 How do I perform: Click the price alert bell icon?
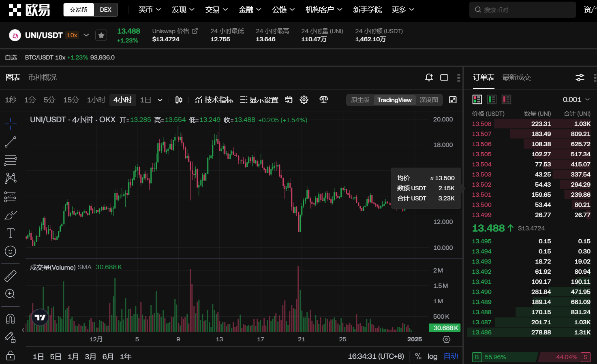429,77
